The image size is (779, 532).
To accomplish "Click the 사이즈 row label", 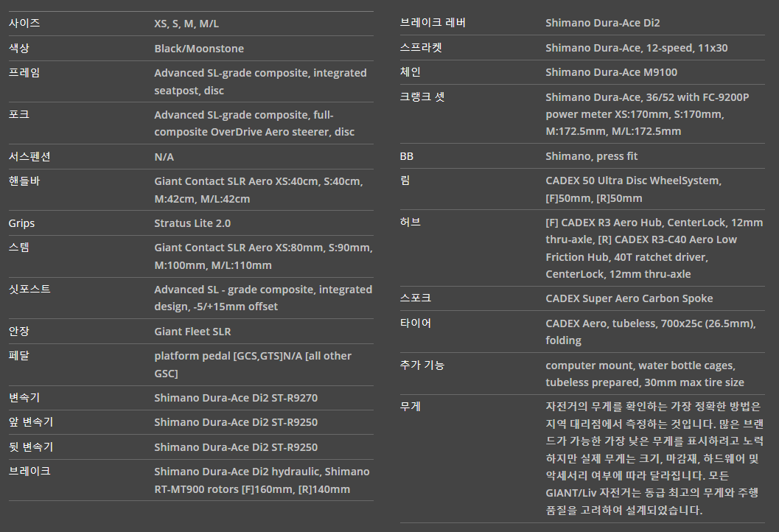I will click(24, 24).
